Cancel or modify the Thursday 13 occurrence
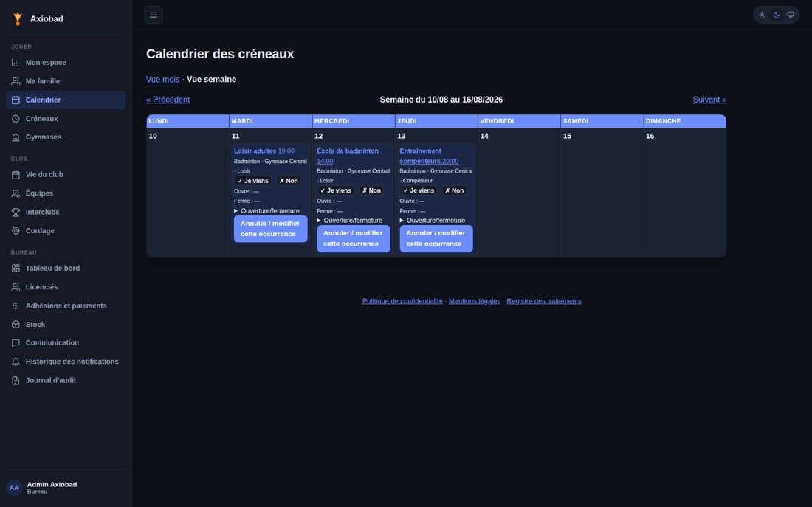812x507 pixels. 436,238
